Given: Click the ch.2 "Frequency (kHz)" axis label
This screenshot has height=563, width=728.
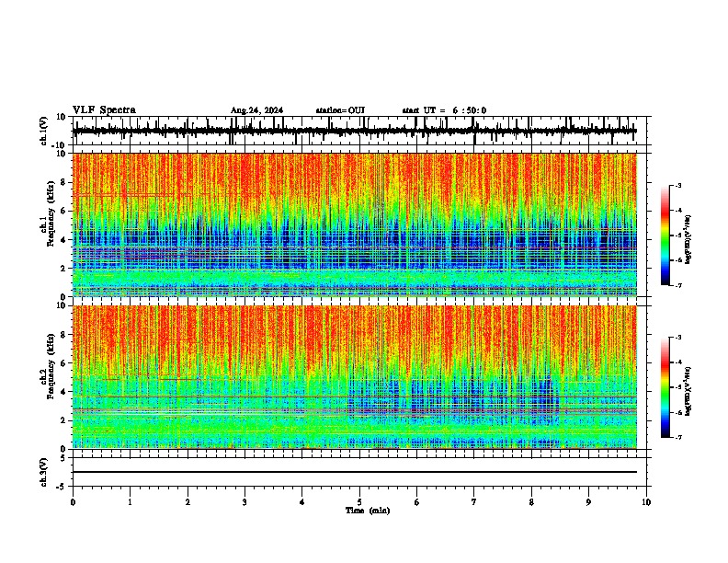Looking at the screenshot, I should pyautogui.click(x=51, y=366).
